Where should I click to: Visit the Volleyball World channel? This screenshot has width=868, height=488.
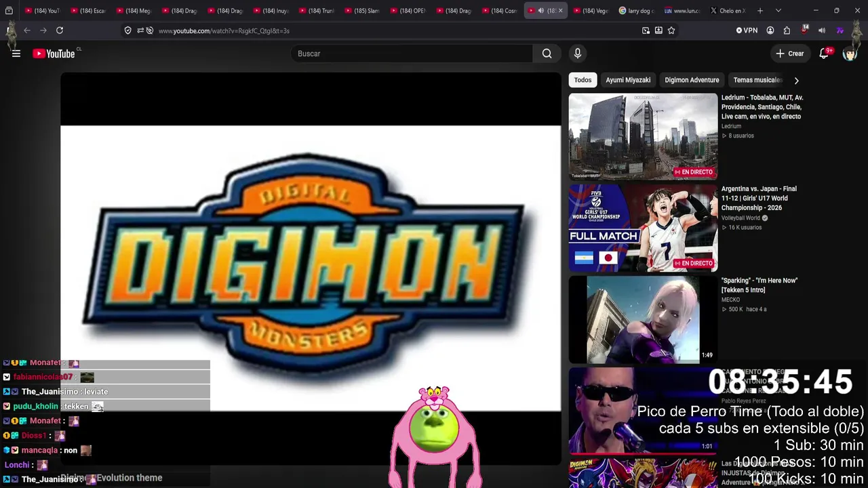pyautogui.click(x=741, y=218)
